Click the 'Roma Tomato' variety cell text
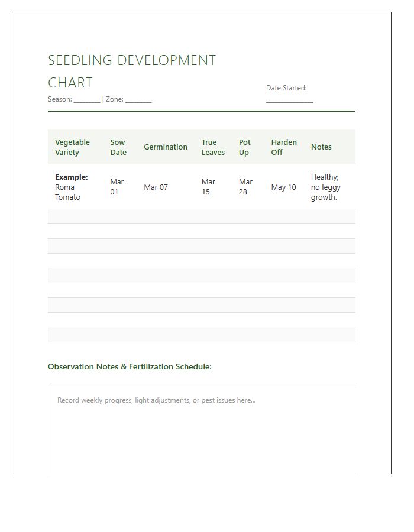The image size is (414, 532). tap(68, 192)
